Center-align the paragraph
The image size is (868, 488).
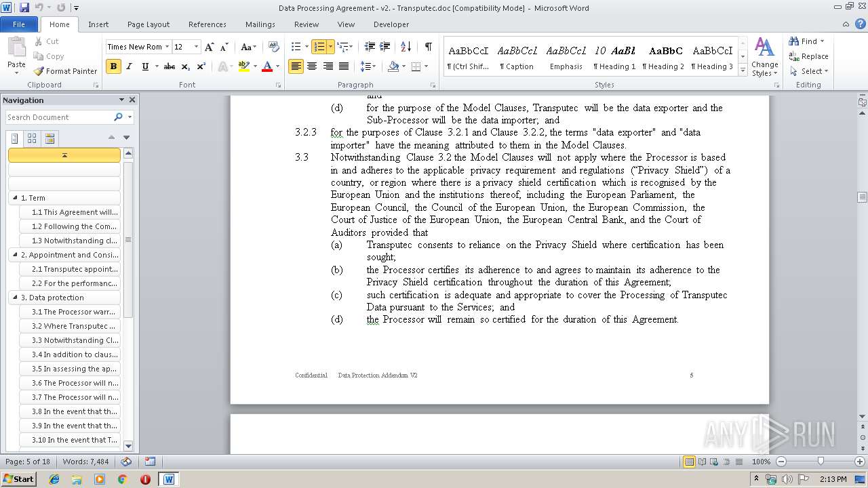312,66
